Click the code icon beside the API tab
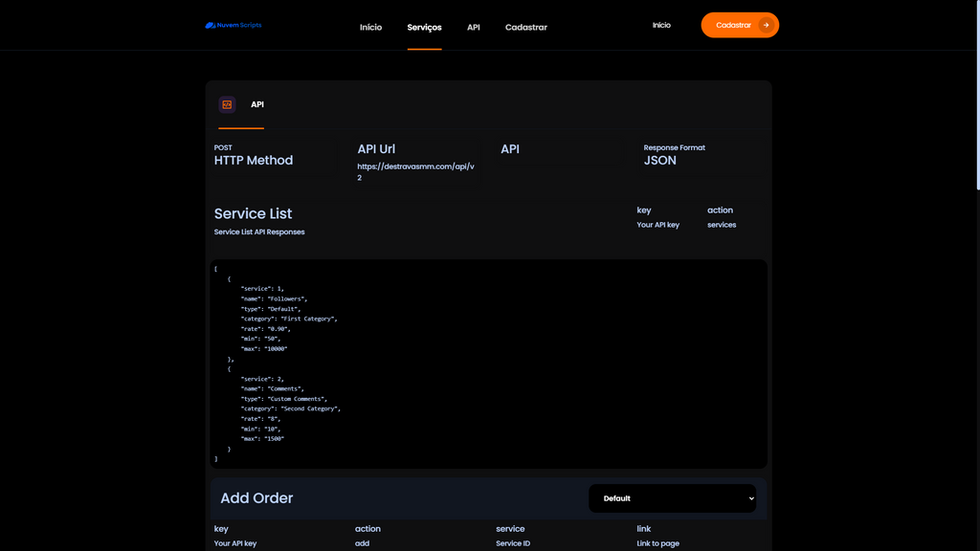The height and width of the screenshot is (551, 980). 227,104
